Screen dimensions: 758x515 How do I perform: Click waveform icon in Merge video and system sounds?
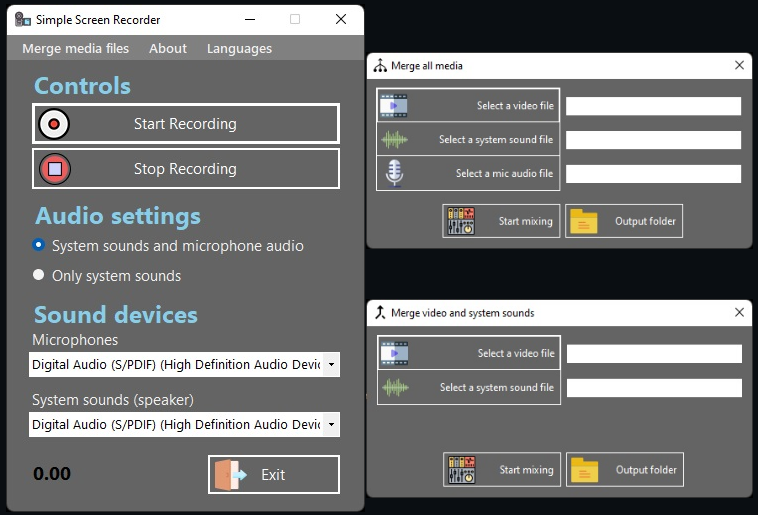pos(395,388)
